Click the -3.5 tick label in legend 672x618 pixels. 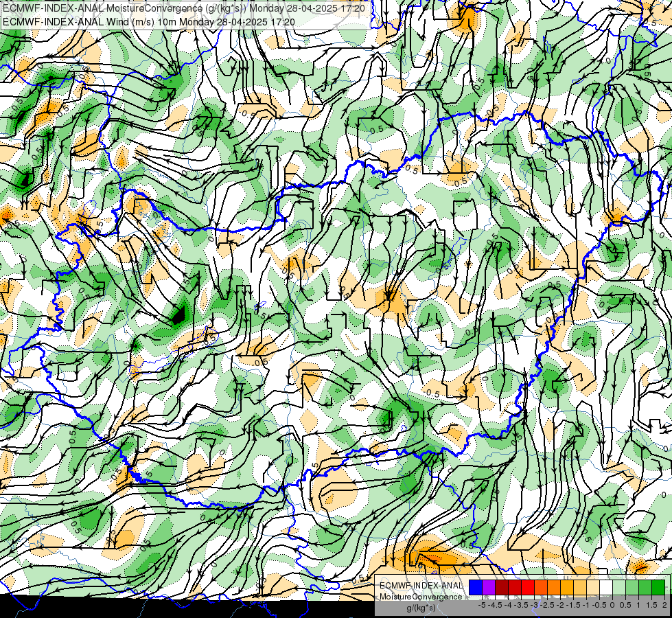(521, 605)
